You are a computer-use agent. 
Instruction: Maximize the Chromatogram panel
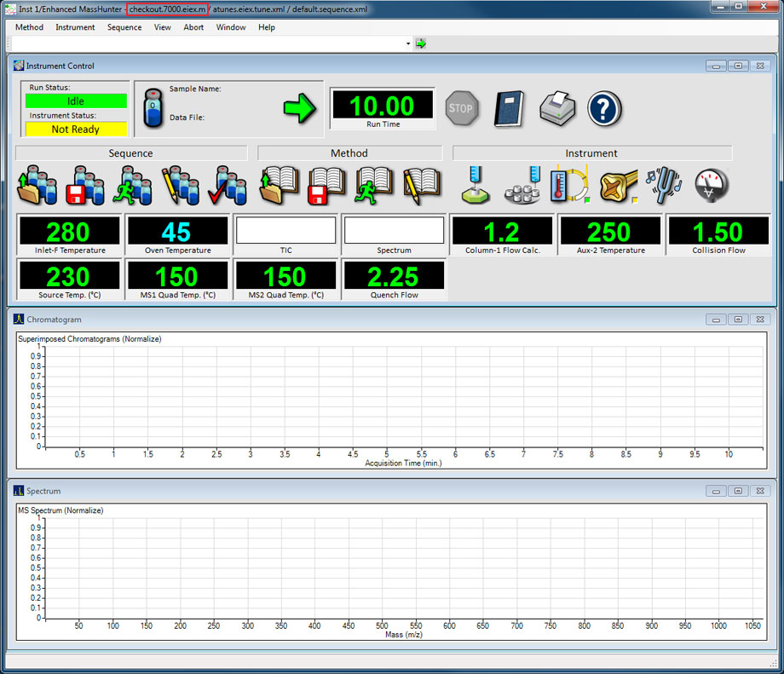tap(738, 320)
